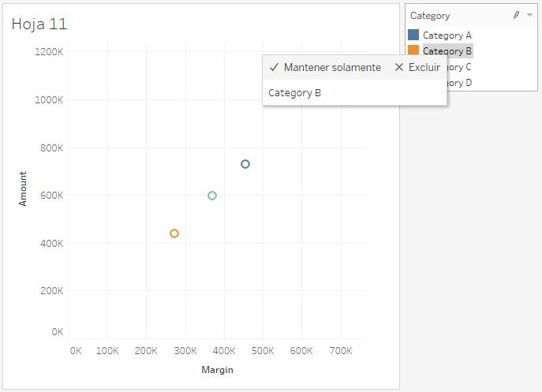Viewport: 542px width, 392px height.
Task: Open the Category legend dropdown arrow
Action: pos(529,15)
